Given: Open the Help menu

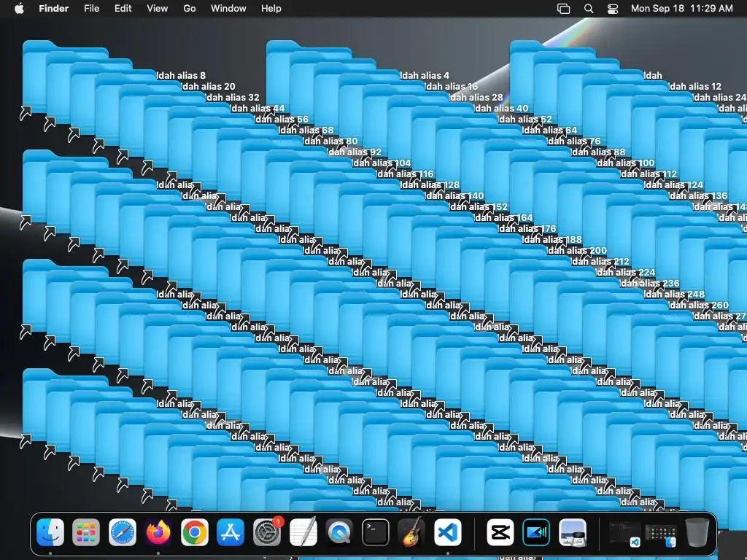Looking at the screenshot, I should tap(271, 9).
